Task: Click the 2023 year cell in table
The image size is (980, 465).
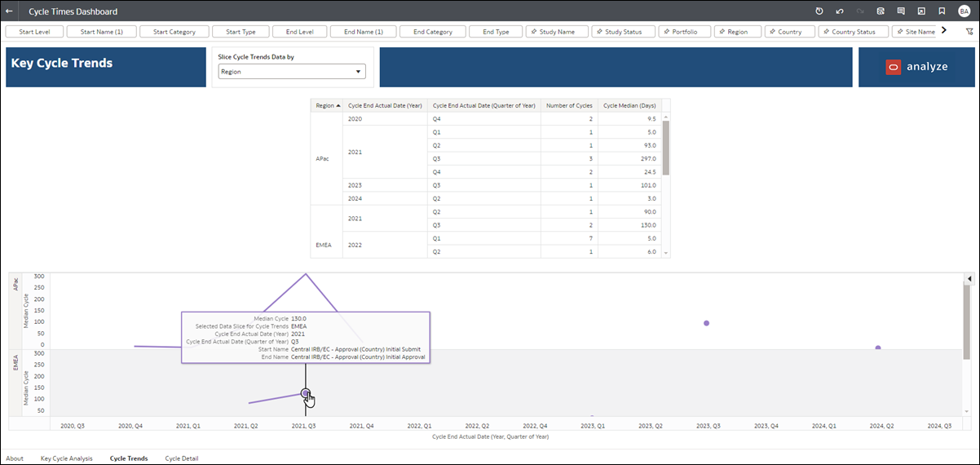Action: point(385,185)
